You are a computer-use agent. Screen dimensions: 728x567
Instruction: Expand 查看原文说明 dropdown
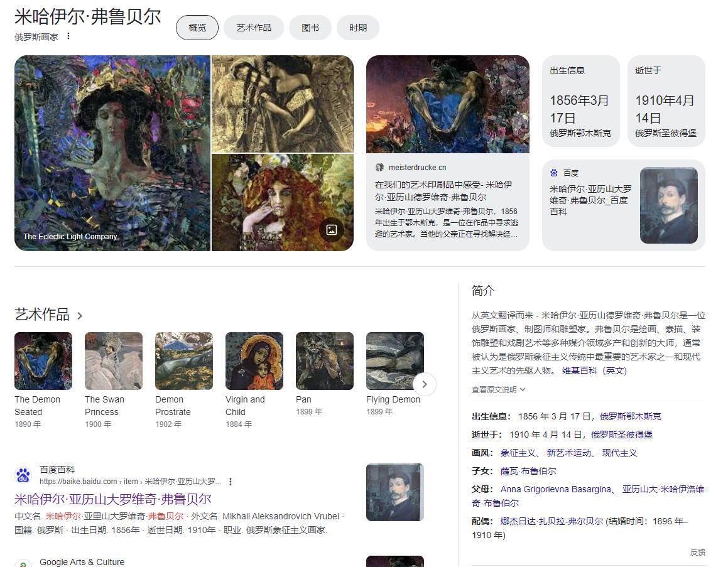click(499, 390)
